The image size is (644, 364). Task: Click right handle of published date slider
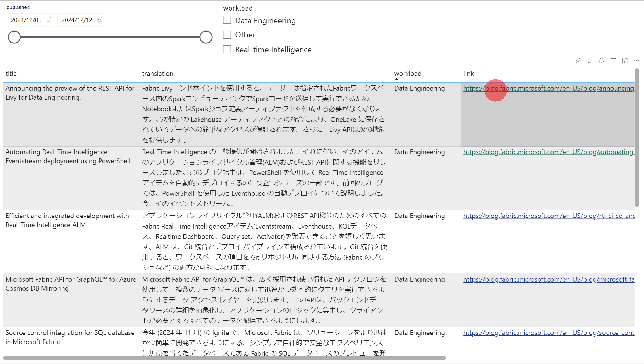206,37
